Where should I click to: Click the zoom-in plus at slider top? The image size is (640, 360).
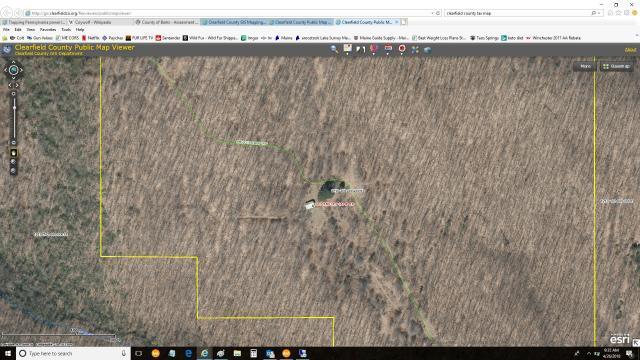click(13, 94)
